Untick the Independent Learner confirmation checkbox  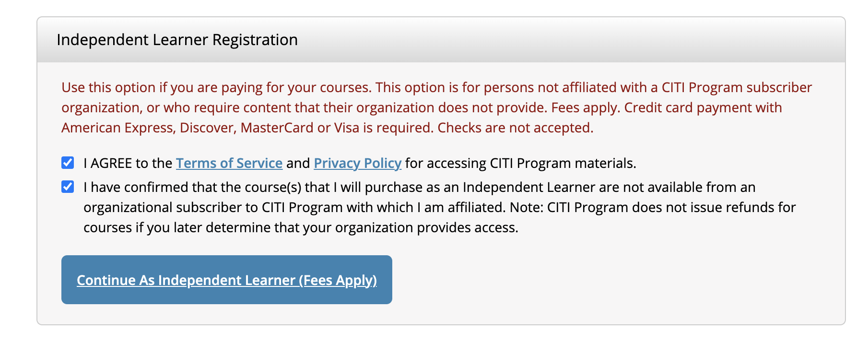pos(68,187)
